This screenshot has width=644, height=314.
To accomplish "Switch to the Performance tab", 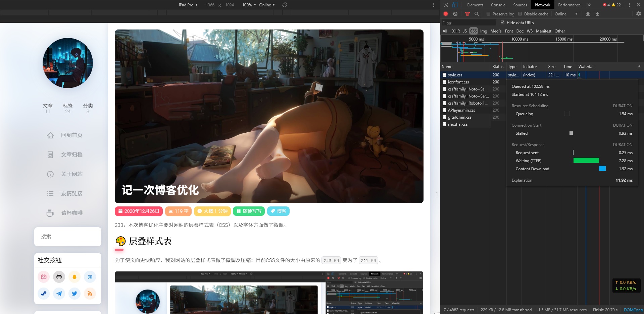I will pyautogui.click(x=569, y=5).
